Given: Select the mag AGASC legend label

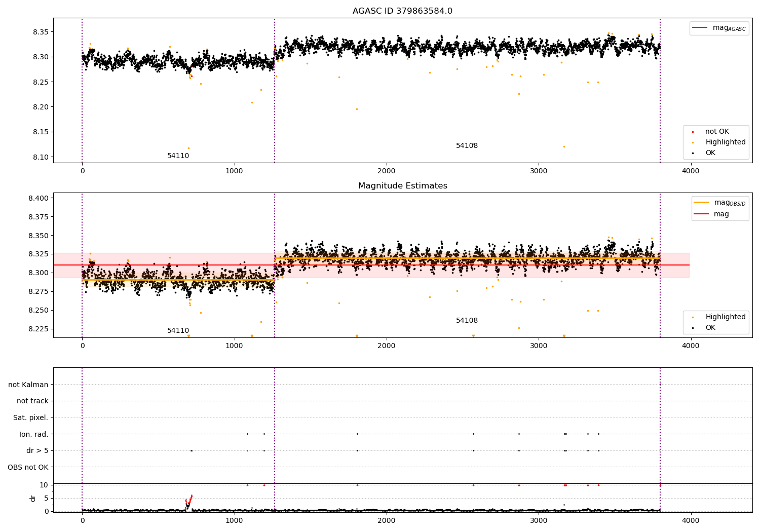Looking at the screenshot, I should click(729, 28).
